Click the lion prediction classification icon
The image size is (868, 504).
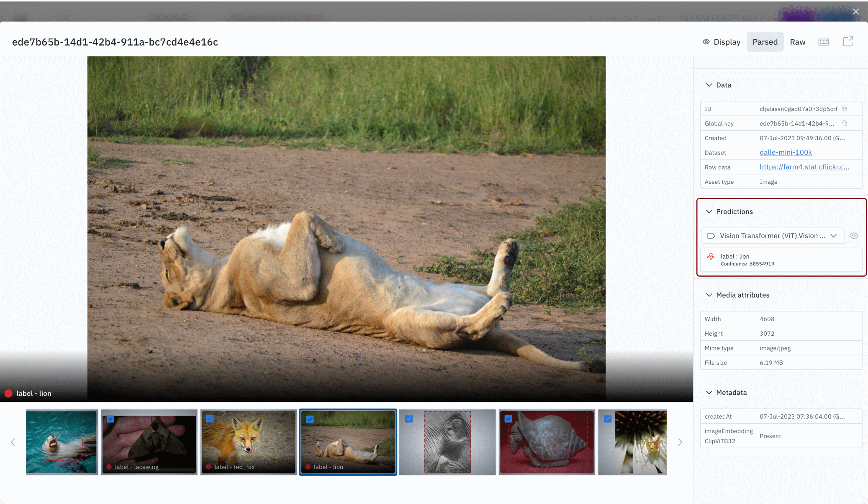pyautogui.click(x=711, y=256)
